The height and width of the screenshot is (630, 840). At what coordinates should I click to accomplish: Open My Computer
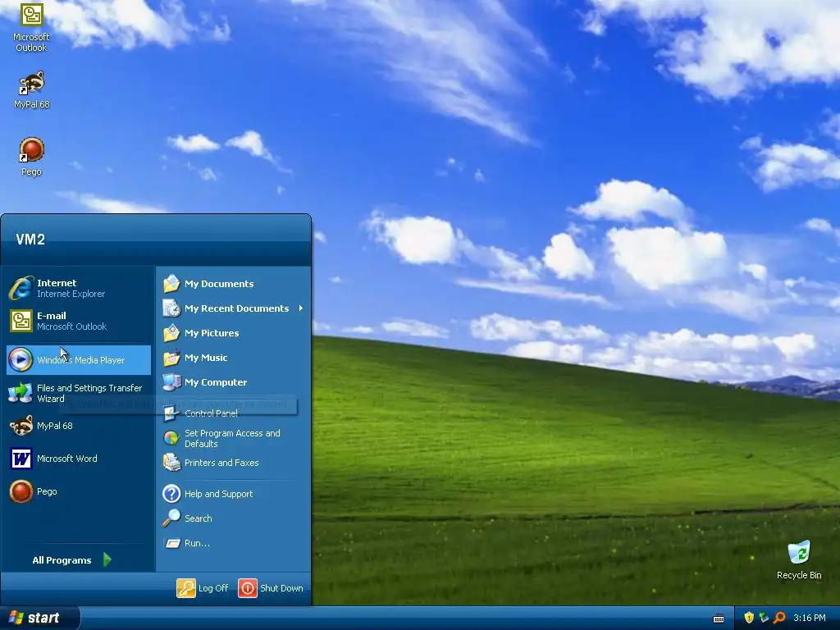(x=234, y=382)
